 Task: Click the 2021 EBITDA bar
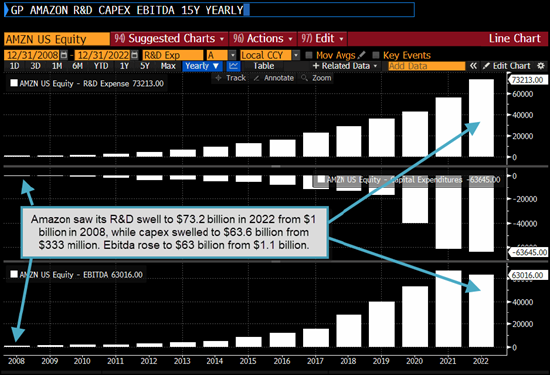click(448, 309)
